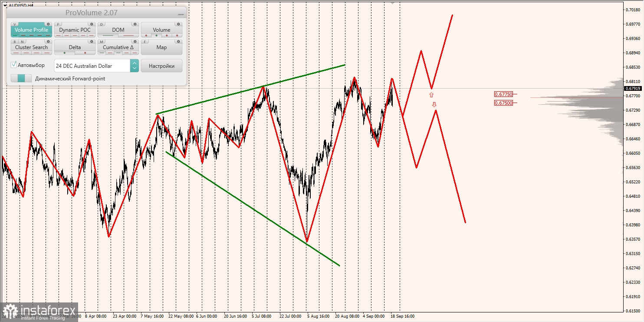Open Map gear settings icon
The height and width of the screenshot is (322, 644).
pyautogui.click(x=178, y=41)
